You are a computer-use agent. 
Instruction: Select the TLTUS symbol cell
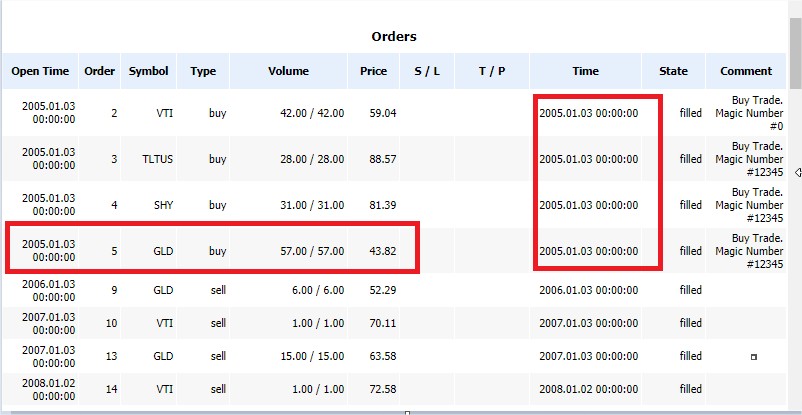pyautogui.click(x=157, y=159)
